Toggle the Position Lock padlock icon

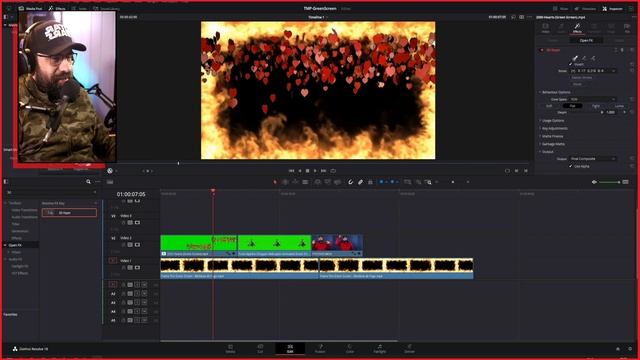tap(370, 182)
